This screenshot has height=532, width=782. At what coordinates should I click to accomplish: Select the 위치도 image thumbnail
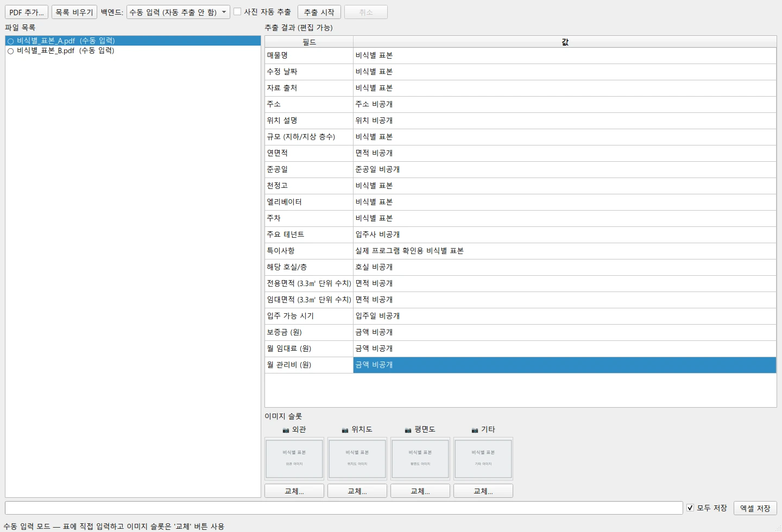[357, 459]
